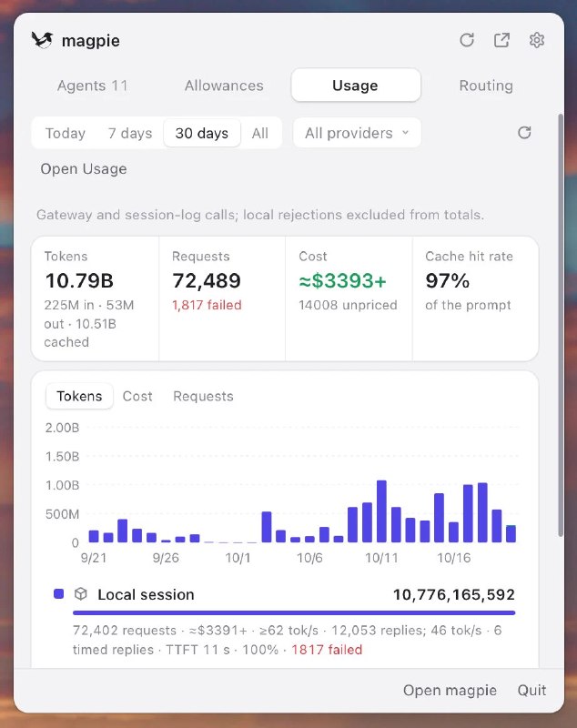Image resolution: width=577 pixels, height=728 pixels.
Task: Select the All time range
Action: click(260, 133)
